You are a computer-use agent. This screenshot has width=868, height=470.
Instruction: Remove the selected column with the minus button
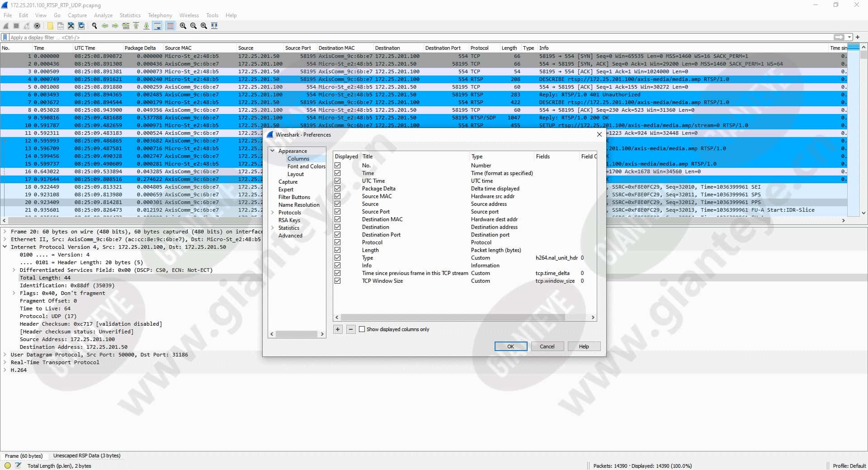(351, 329)
